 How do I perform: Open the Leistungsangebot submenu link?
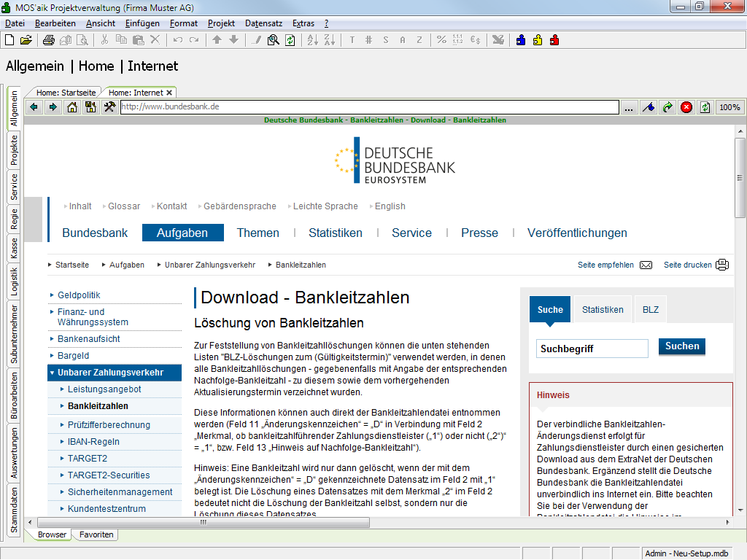[x=104, y=389]
